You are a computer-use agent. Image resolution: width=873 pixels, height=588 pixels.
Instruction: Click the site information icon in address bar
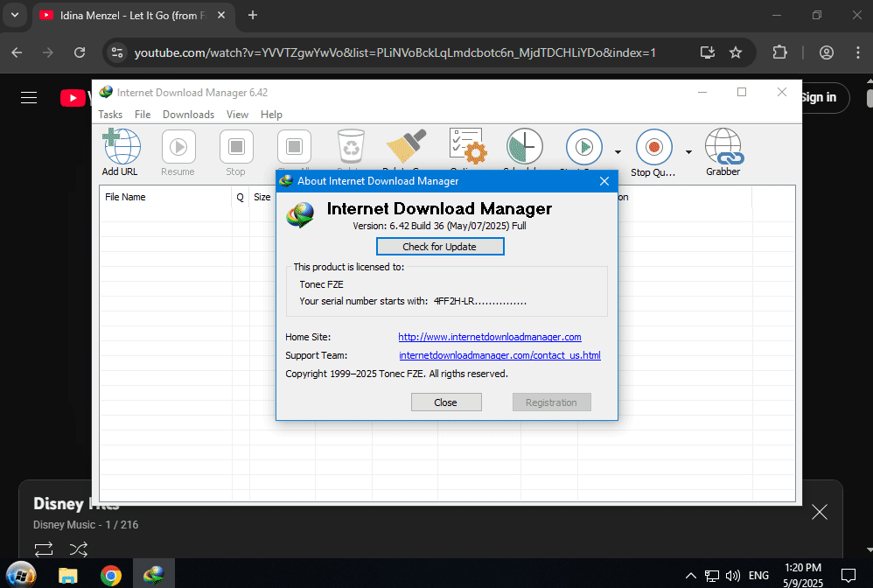coord(117,52)
